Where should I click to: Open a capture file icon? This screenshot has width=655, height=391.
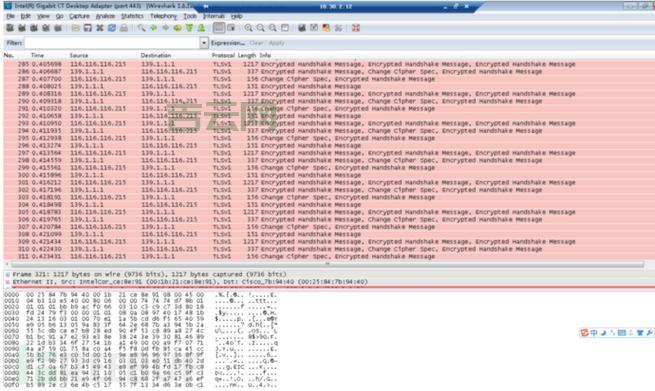coord(76,28)
